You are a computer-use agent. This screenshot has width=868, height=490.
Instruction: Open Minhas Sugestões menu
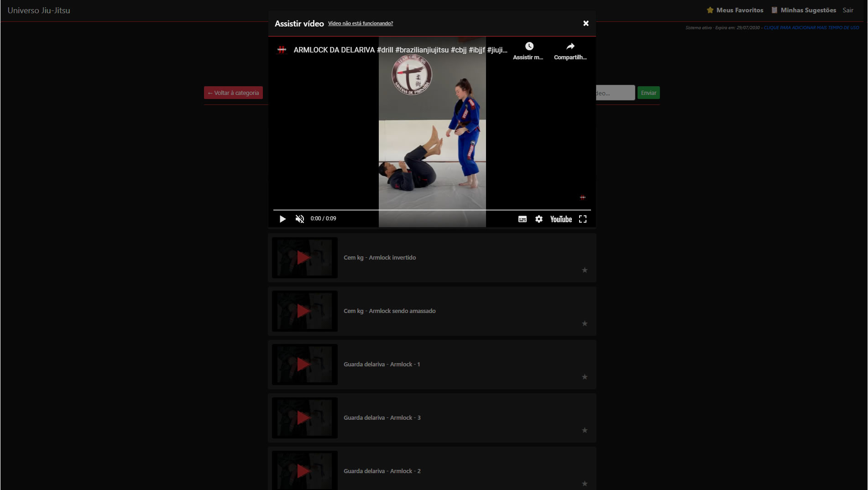(804, 10)
